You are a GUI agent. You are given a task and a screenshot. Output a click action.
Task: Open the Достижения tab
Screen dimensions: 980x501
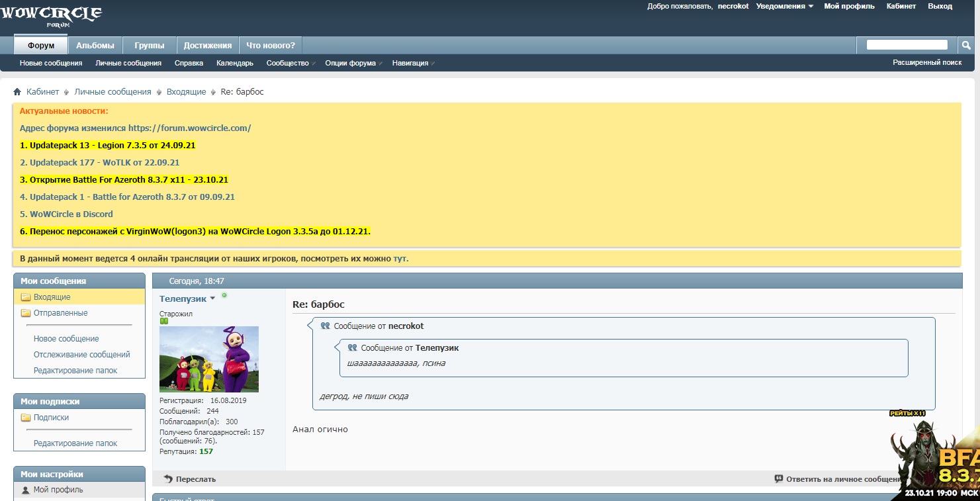tap(207, 46)
